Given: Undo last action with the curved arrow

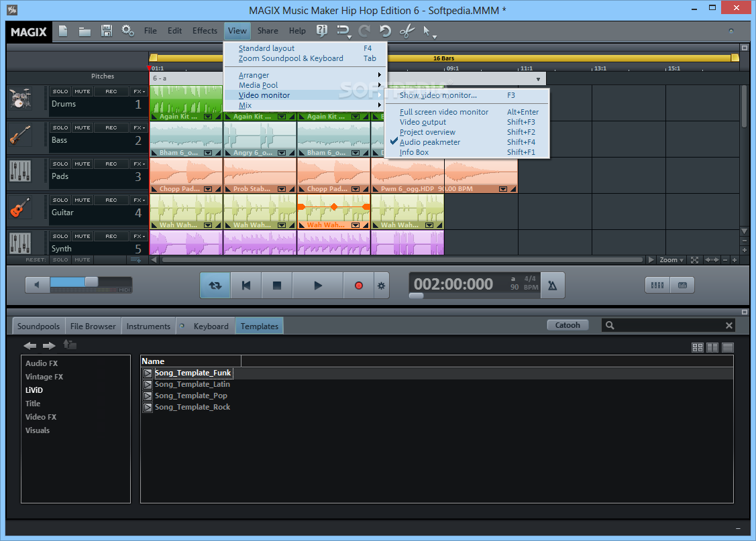Looking at the screenshot, I should click(385, 32).
